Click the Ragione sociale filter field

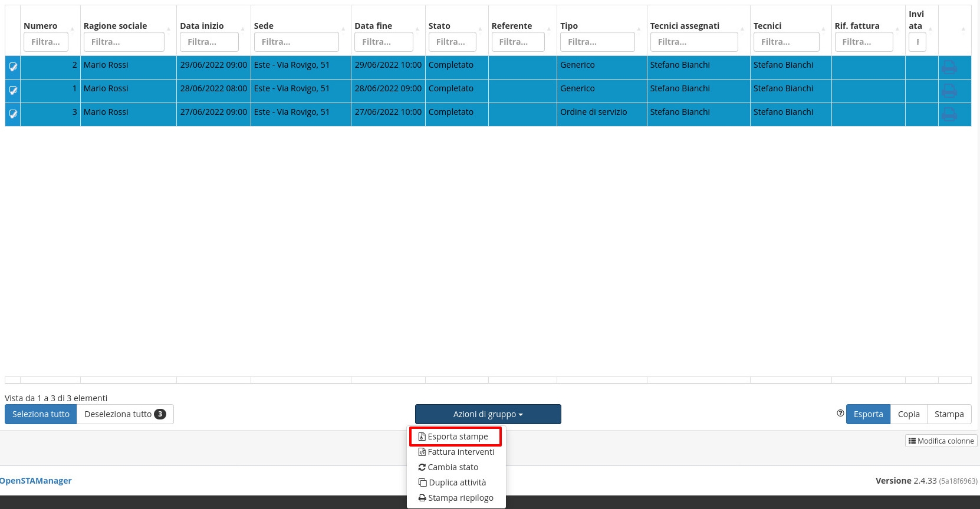[x=124, y=42]
